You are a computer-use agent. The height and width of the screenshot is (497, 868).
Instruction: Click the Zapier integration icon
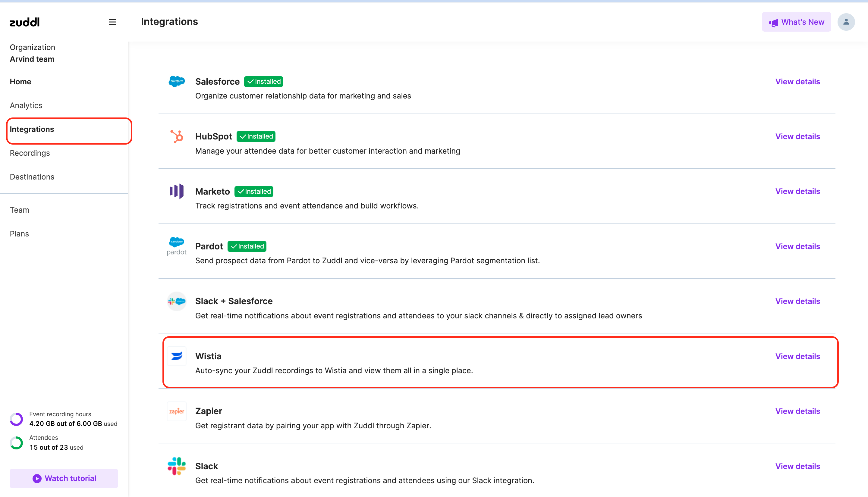[177, 410]
